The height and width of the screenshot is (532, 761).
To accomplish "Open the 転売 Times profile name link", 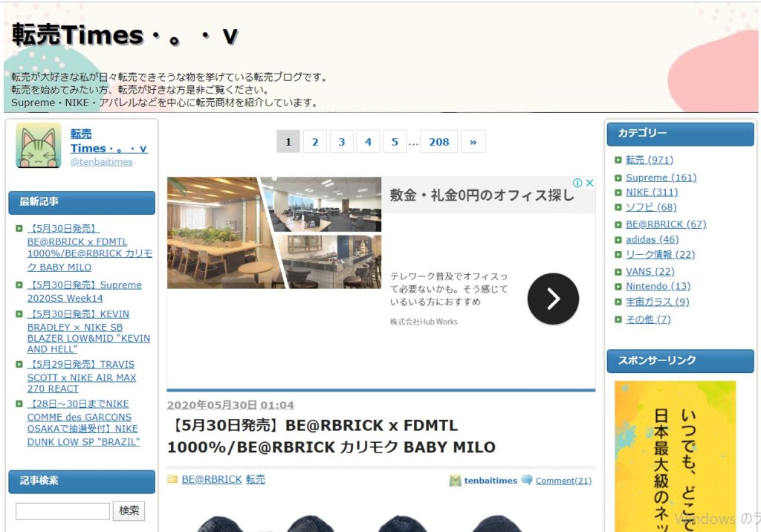I will click(109, 141).
